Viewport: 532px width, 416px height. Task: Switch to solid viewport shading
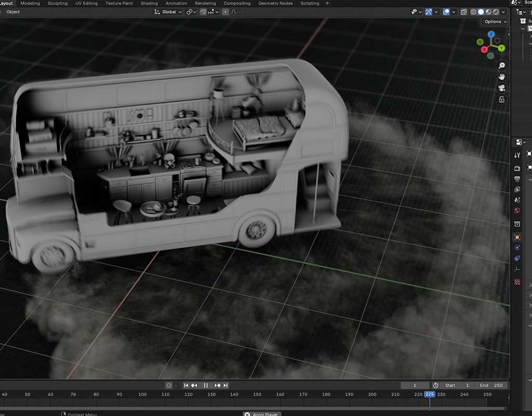click(481, 12)
